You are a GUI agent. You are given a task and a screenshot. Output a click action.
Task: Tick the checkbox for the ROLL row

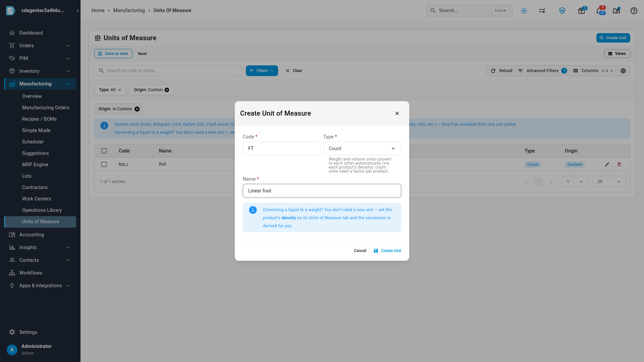(x=104, y=164)
